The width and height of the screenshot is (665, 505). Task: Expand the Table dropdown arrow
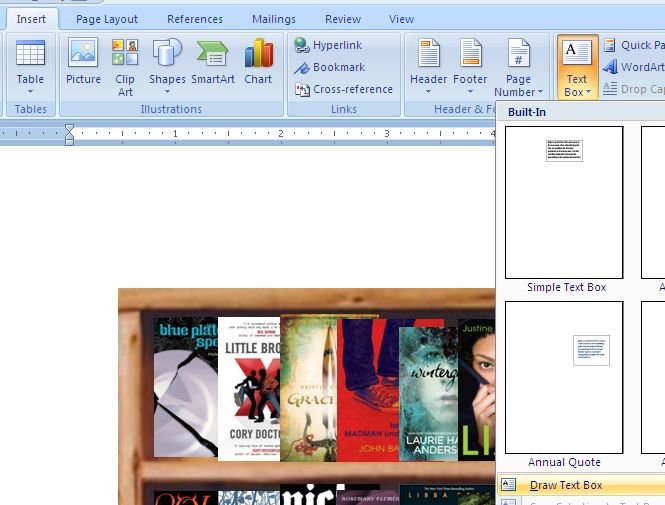[30, 92]
